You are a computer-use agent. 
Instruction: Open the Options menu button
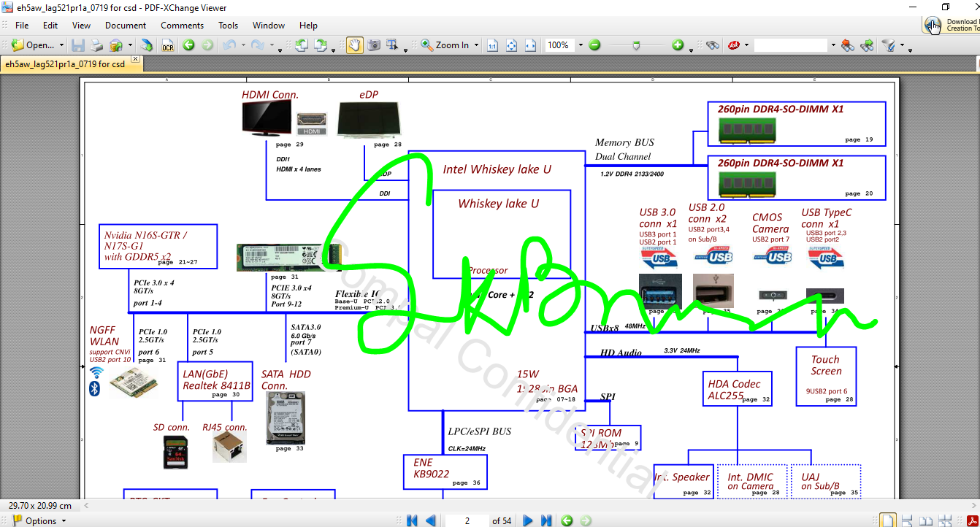39,520
